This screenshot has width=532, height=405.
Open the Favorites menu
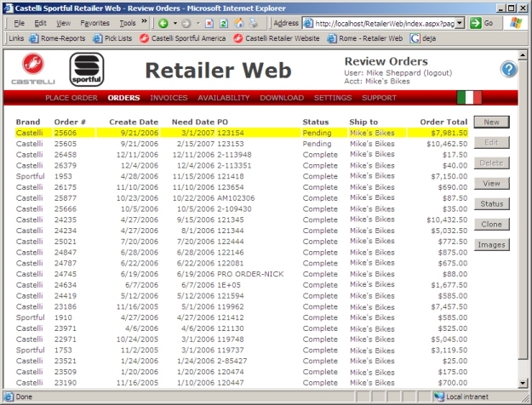(x=94, y=23)
